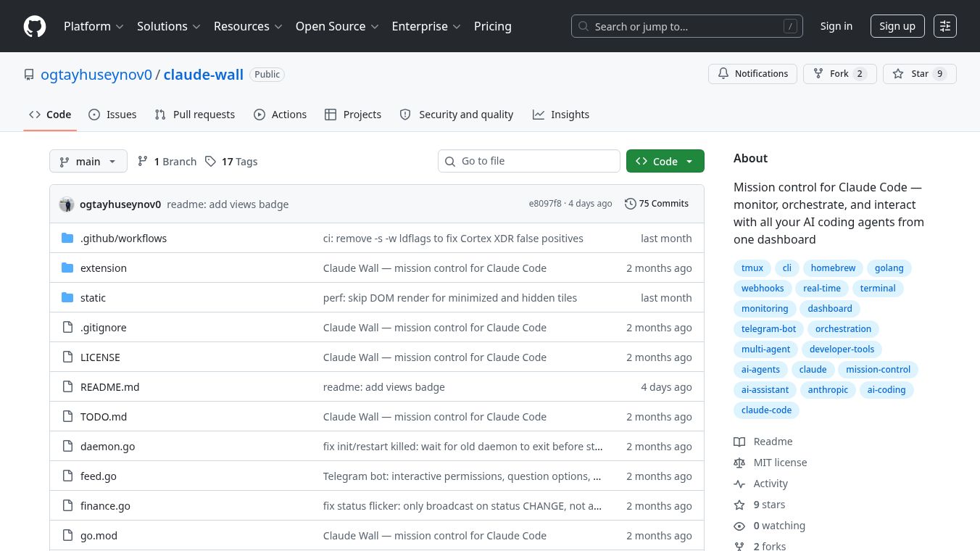Click the clock history icon by 75 Commits
The height and width of the screenshot is (551, 980).
pyautogui.click(x=631, y=204)
